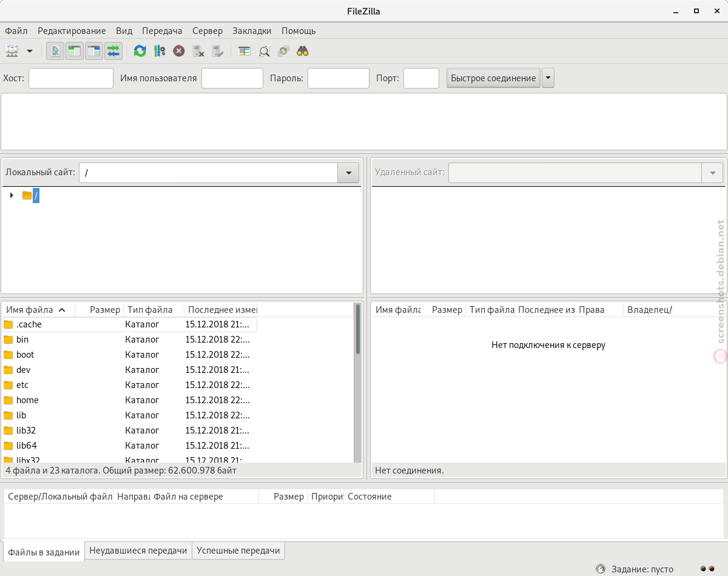Image resolution: width=728 pixels, height=576 pixels.
Task: Click the date cell in the dev row
Action: [218, 370]
